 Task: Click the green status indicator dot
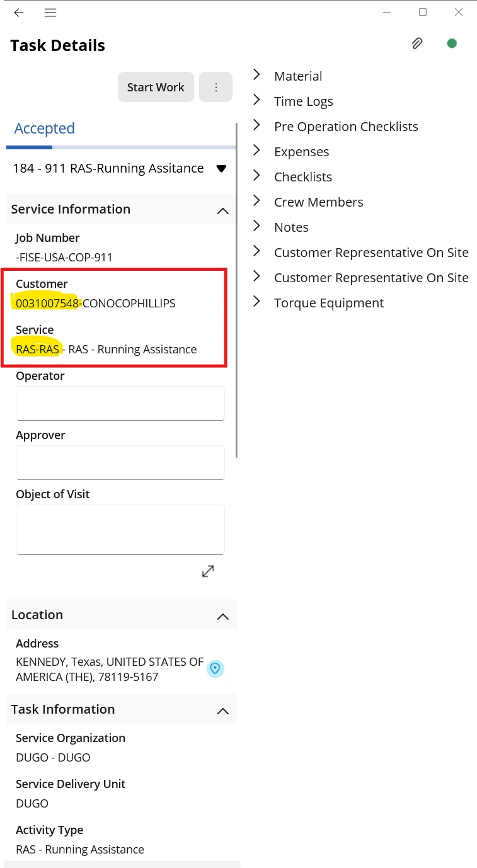(452, 43)
